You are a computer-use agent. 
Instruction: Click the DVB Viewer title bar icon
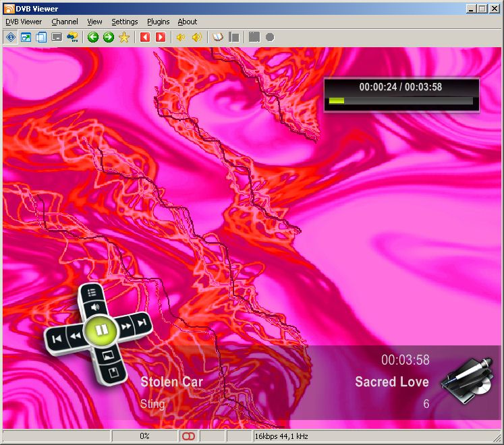click(x=9, y=9)
